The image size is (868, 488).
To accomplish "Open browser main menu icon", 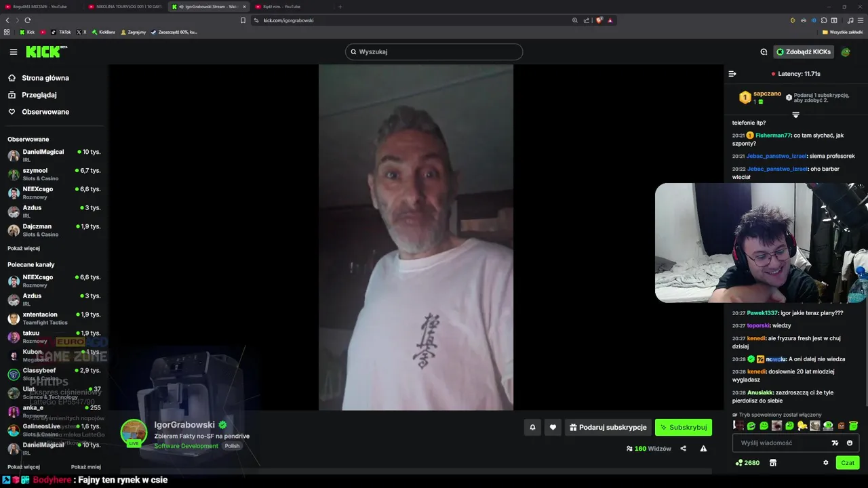I will [x=861, y=20].
